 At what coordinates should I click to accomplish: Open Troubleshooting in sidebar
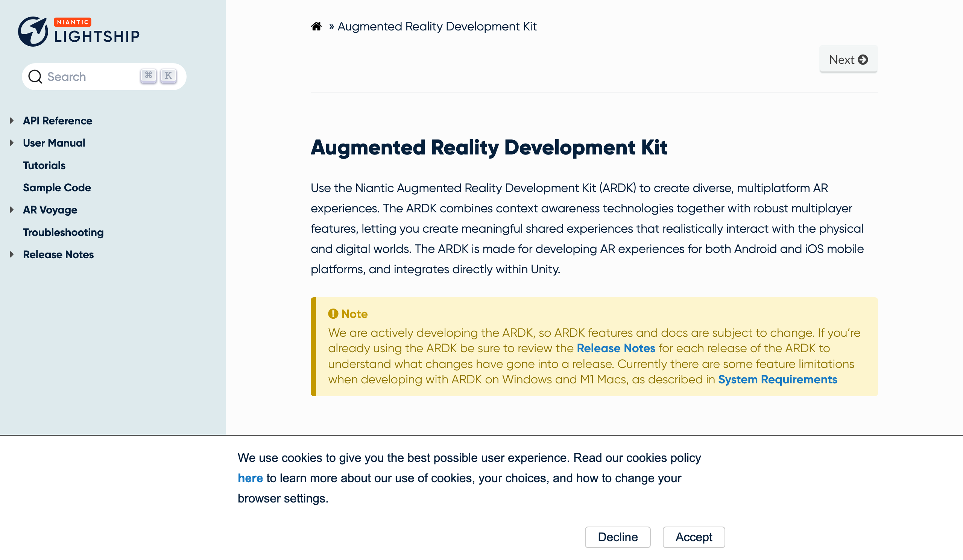64,232
